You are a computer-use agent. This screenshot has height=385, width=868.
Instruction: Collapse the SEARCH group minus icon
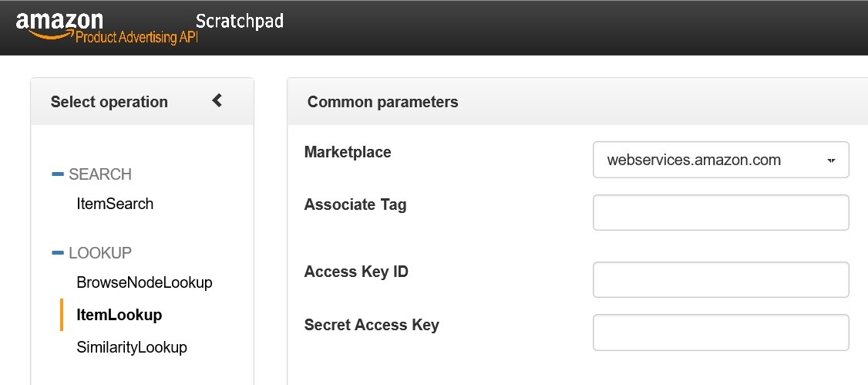coord(57,174)
